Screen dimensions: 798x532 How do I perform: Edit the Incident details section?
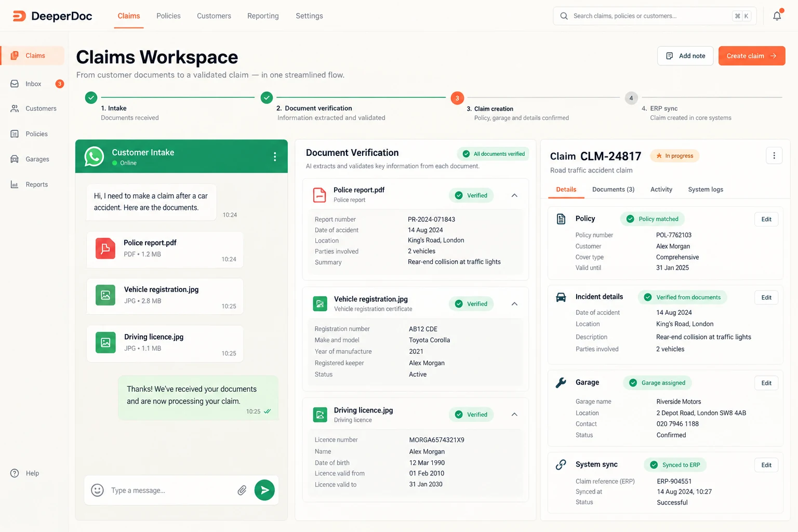click(x=766, y=298)
